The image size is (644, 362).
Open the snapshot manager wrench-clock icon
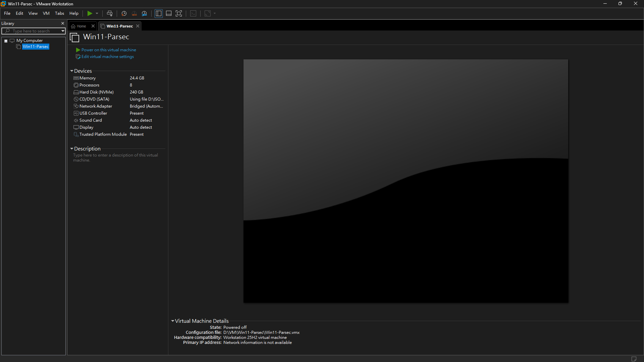[x=144, y=13]
